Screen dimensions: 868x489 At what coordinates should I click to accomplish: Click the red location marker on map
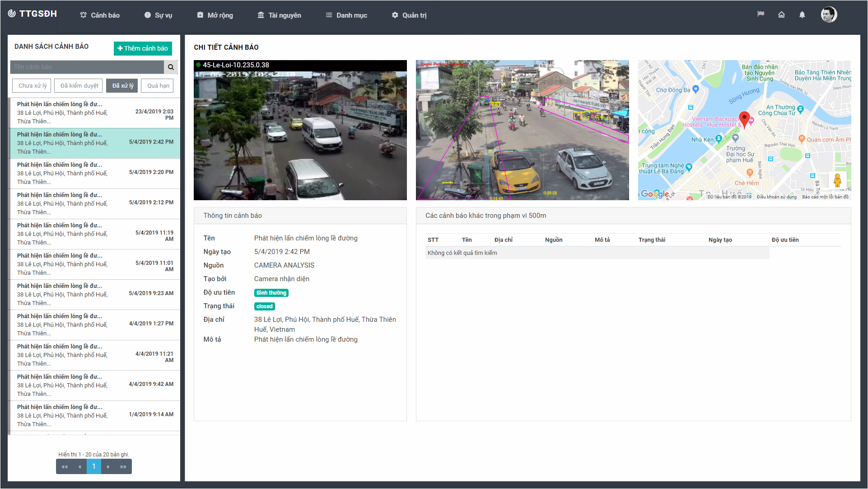[744, 119]
